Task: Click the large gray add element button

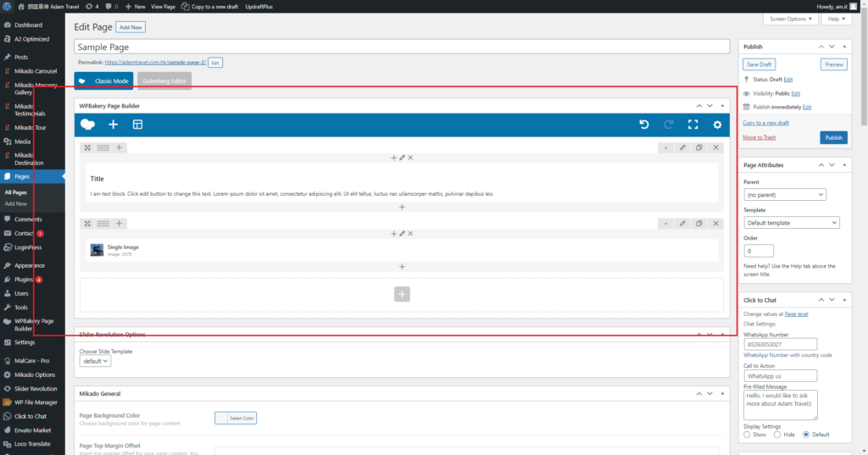Action: [x=402, y=294]
